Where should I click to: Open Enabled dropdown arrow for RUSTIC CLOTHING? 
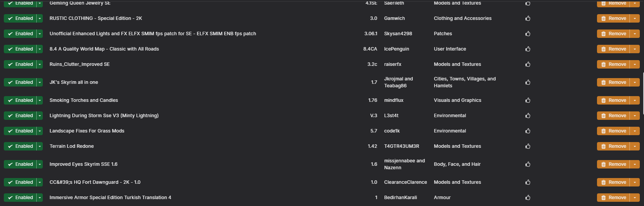[x=40, y=18]
